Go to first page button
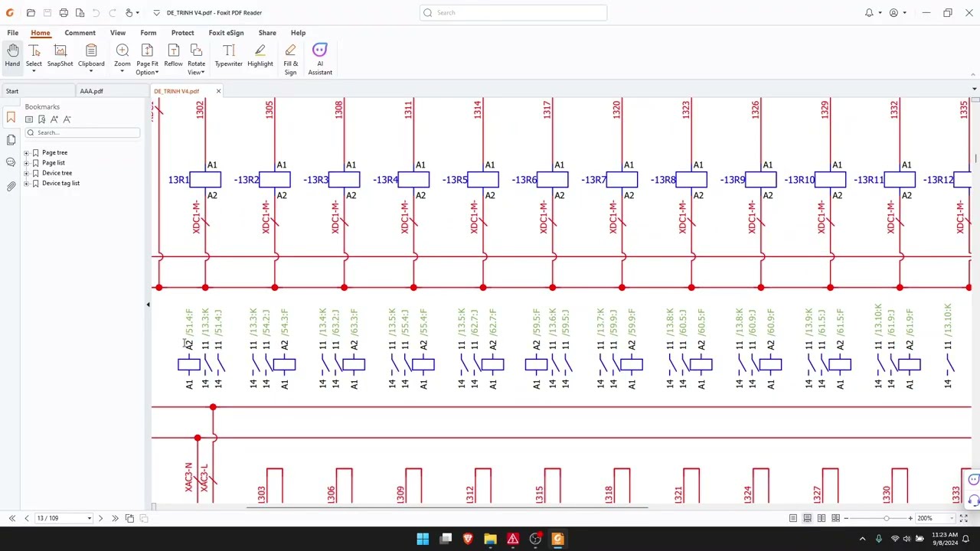980x551 pixels. [12, 518]
